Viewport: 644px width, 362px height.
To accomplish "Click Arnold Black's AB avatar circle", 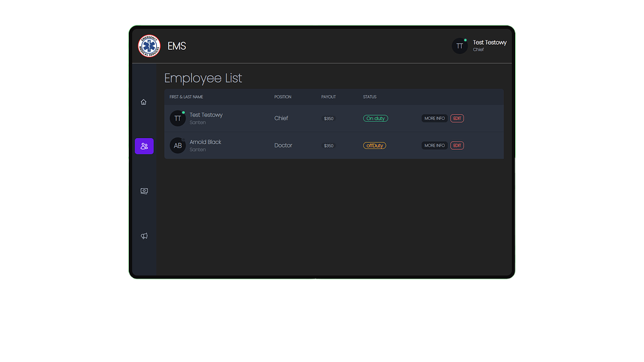I will (x=178, y=146).
